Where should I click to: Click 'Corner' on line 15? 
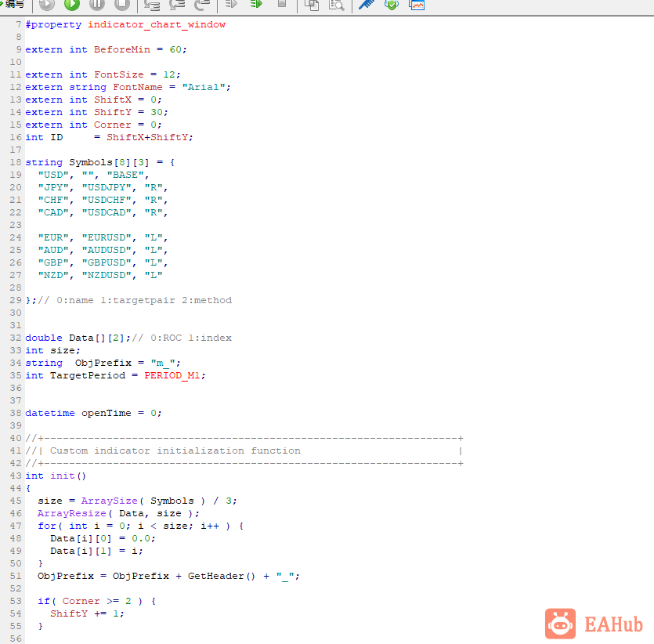point(113,125)
